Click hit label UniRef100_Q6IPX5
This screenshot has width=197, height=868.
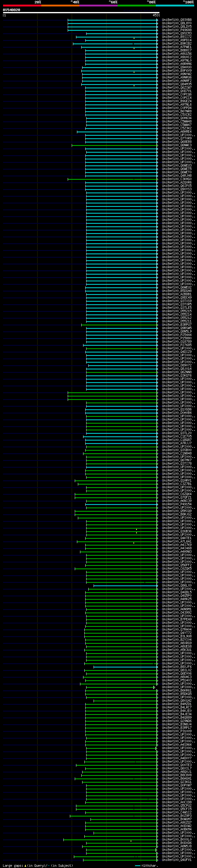(x=177, y=186)
